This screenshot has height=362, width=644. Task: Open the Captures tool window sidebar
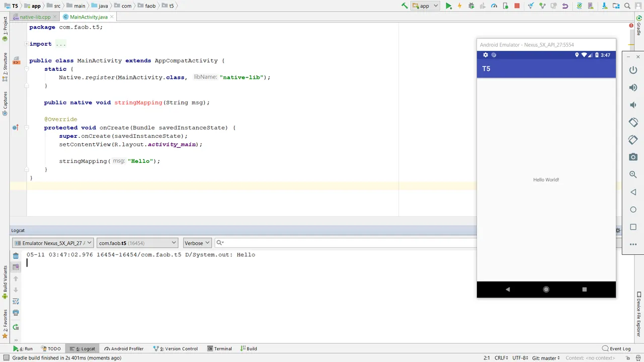[x=5, y=103]
